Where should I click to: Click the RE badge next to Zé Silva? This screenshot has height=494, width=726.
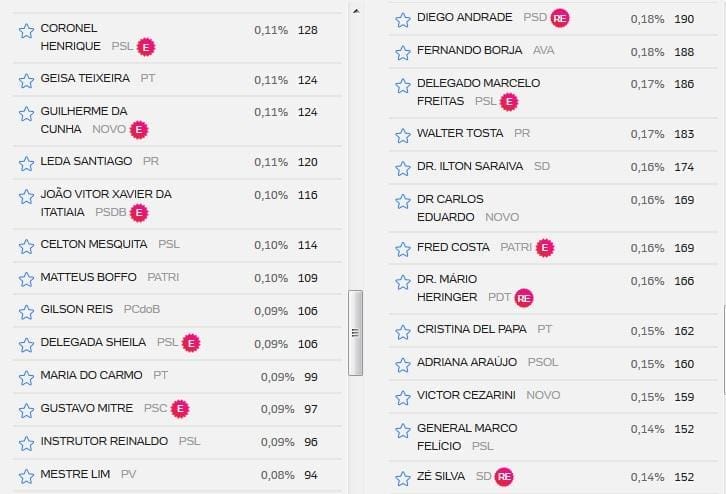tap(504, 477)
